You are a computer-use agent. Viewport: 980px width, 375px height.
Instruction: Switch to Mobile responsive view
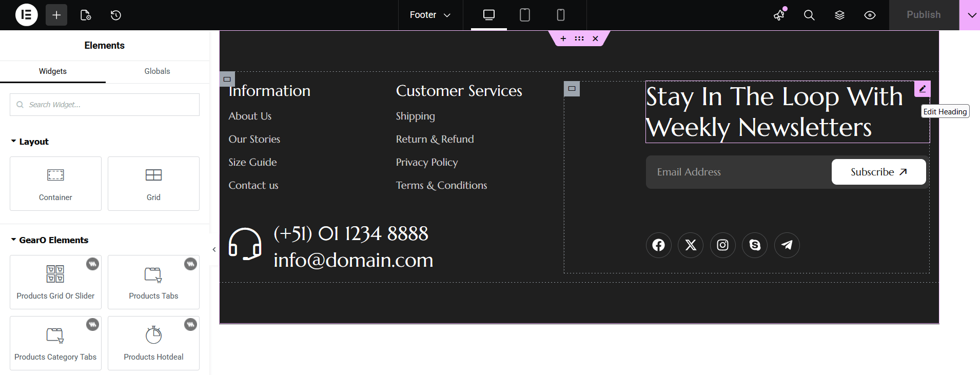click(561, 15)
